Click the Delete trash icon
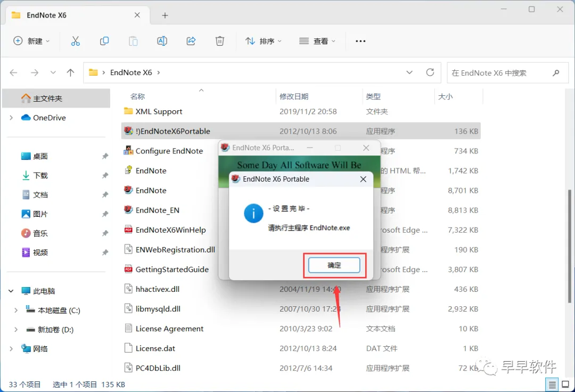Image resolution: width=575 pixels, height=392 pixels. 220,41
